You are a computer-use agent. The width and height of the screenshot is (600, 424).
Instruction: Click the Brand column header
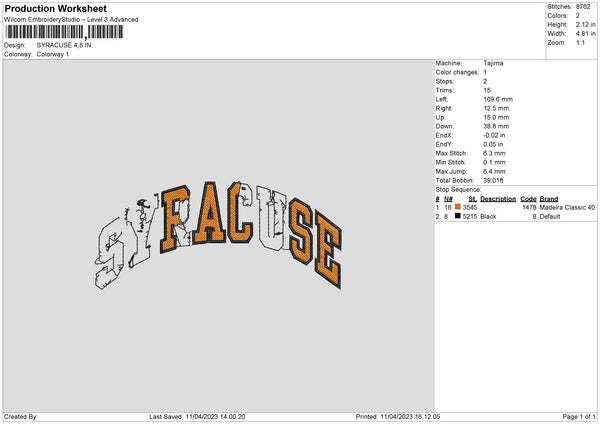tap(549, 199)
